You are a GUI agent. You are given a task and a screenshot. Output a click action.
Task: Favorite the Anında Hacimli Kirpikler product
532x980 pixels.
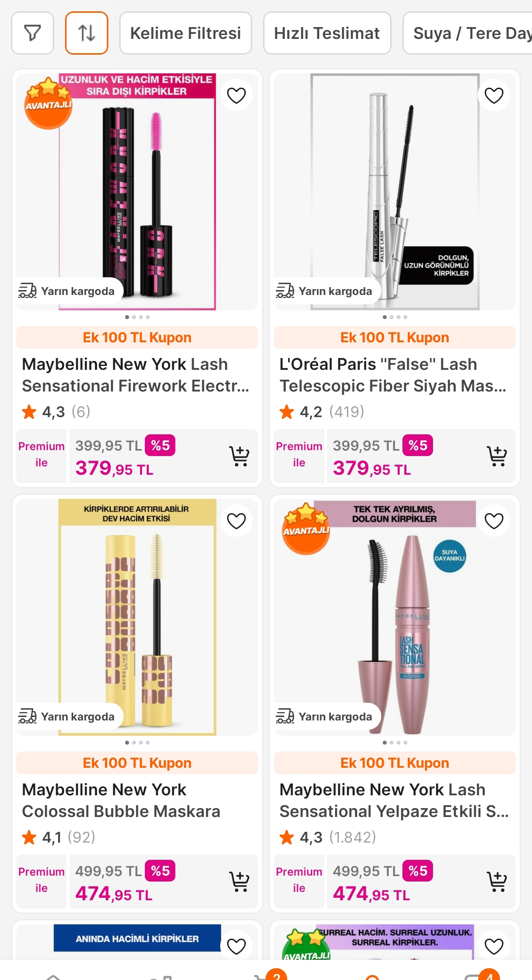pos(236,946)
